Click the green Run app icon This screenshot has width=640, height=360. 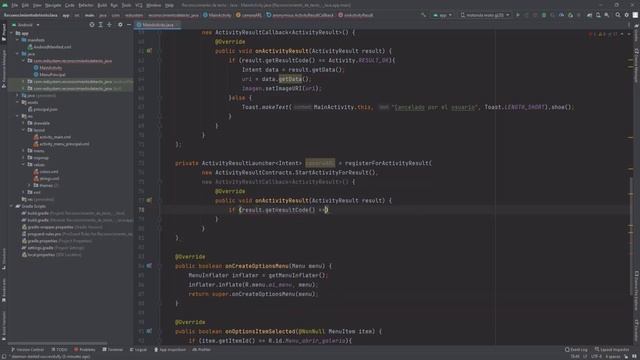[518, 15]
